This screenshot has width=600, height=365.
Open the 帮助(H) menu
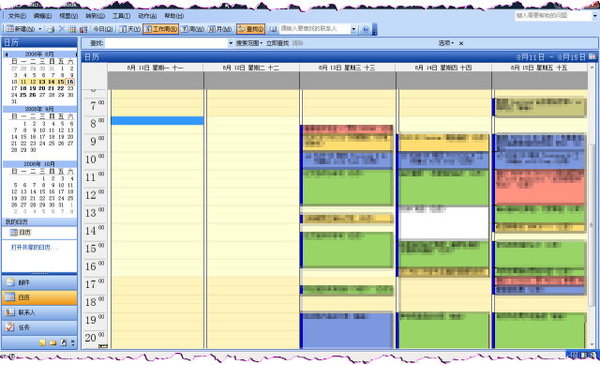point(174,16)
